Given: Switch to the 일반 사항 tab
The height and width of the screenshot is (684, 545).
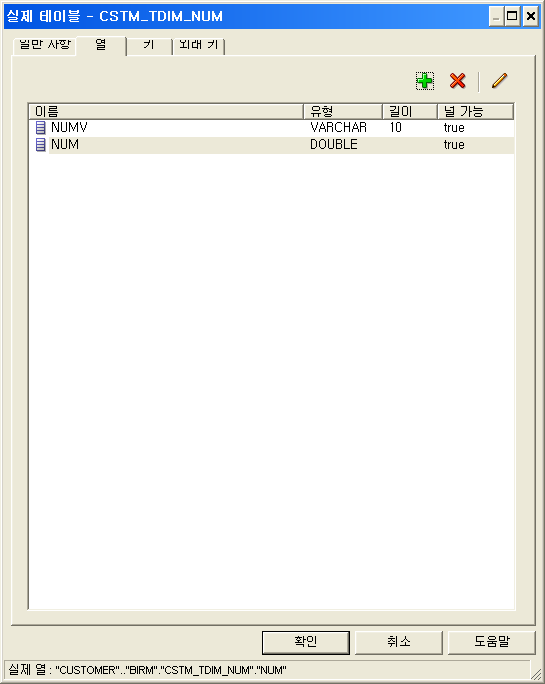Looking at the screenshot, I should tap(45, 45).
